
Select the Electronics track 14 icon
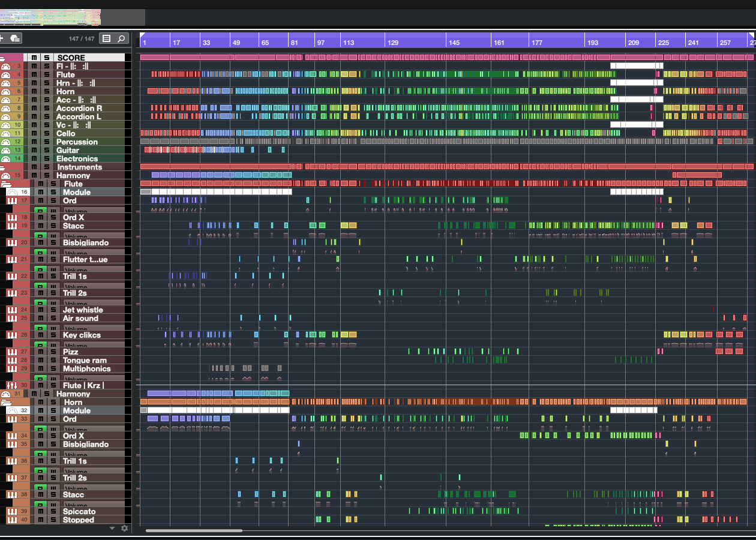tap(6, 159)
